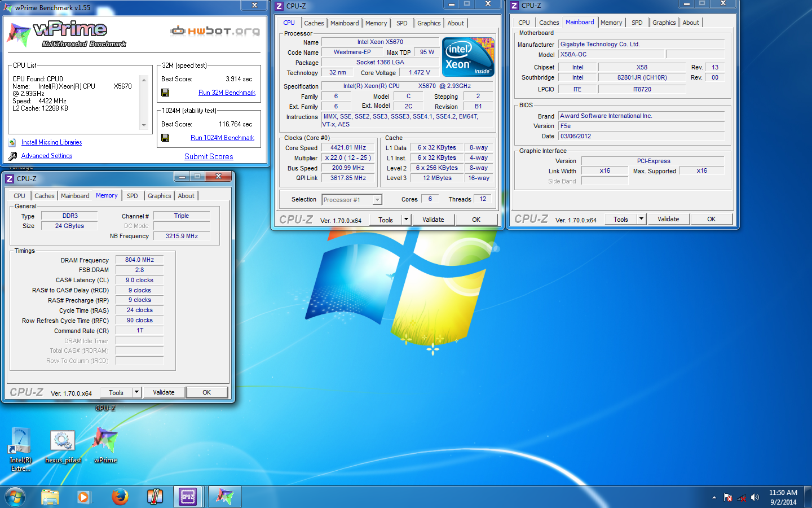The image size is (812, 508).
Task: Click the NB Frequency value 3215.9 MHz
Action: [182, 236]
